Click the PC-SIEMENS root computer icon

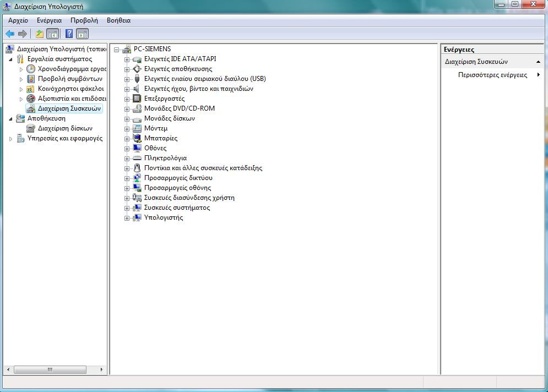pos(127,49)
